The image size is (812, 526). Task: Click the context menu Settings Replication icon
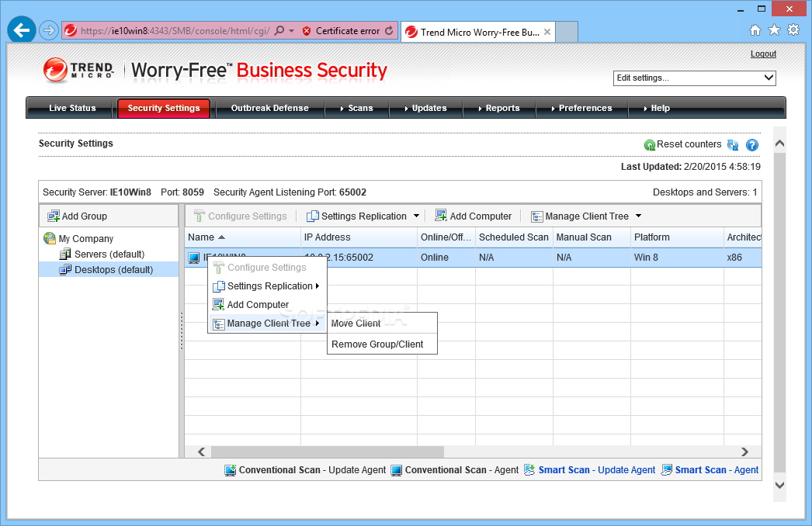click(219, 285)
